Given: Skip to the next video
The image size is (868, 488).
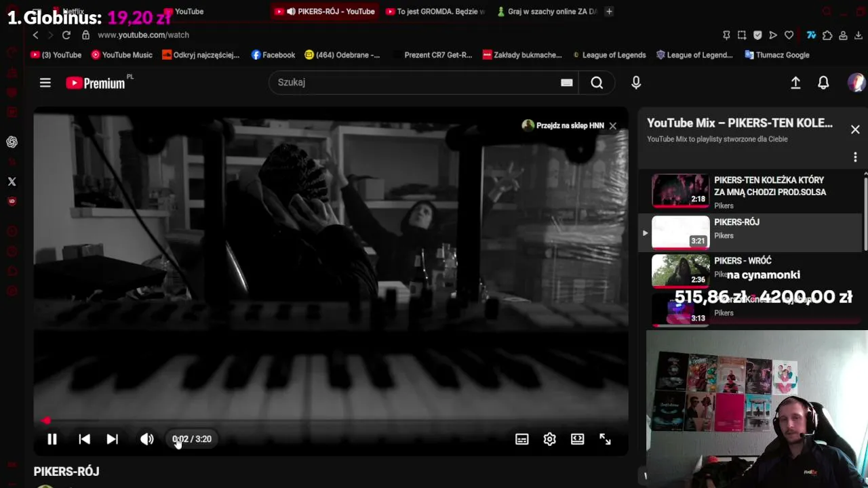Looking at the screenshot, I should [x=113, y=439].
